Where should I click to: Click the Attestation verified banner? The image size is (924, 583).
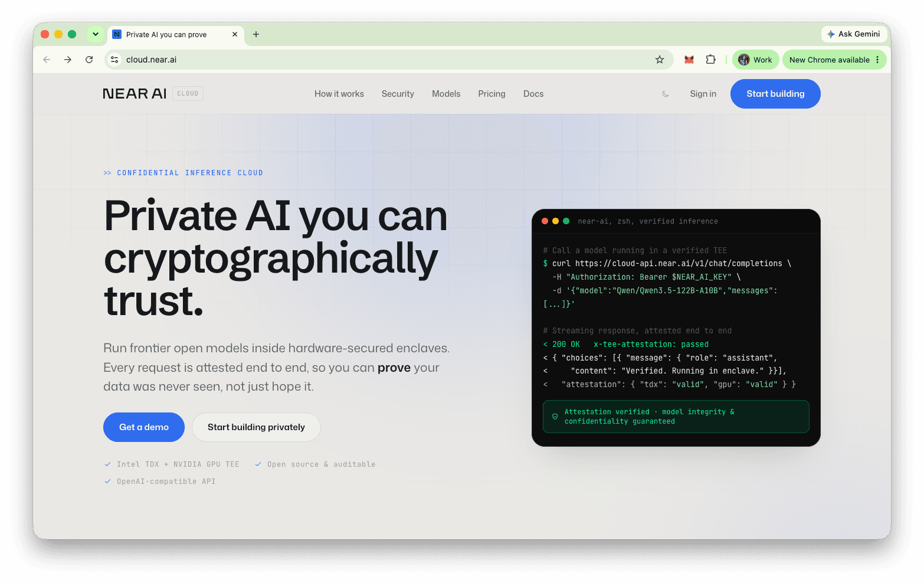676,417
